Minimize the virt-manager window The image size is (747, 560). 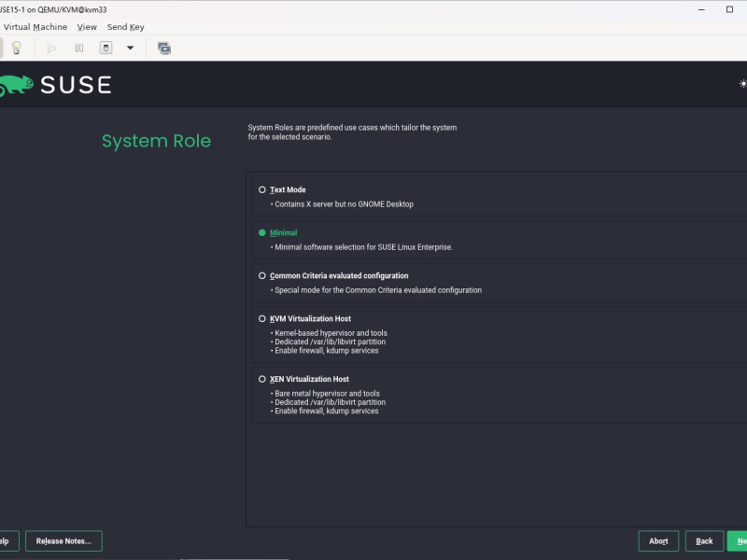tap(701, 9)
